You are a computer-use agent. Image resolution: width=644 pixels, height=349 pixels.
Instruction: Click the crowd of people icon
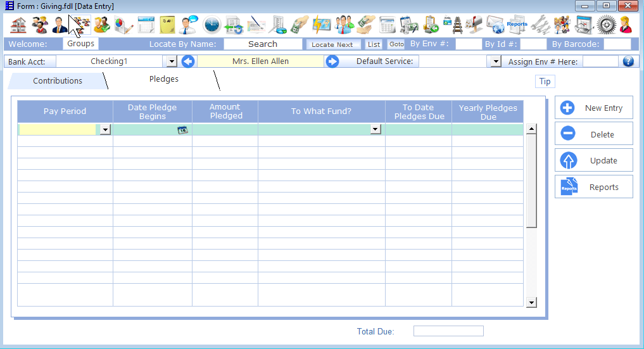pyautogui.click(x=562, y=25)
